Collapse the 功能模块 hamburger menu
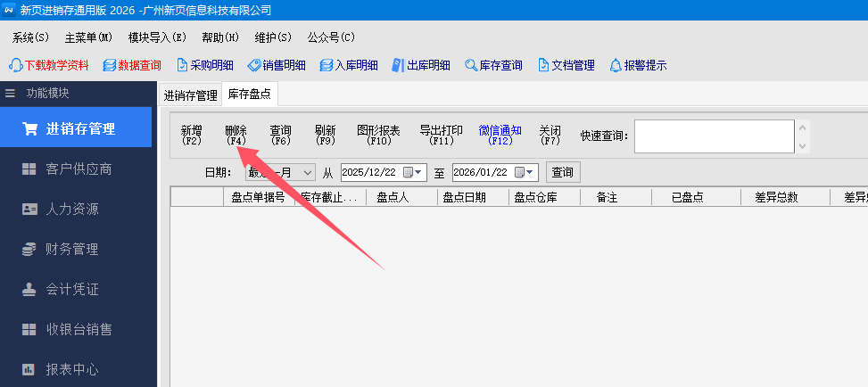The height and width of the screenshot is (387, 868). tap(11, 93)
